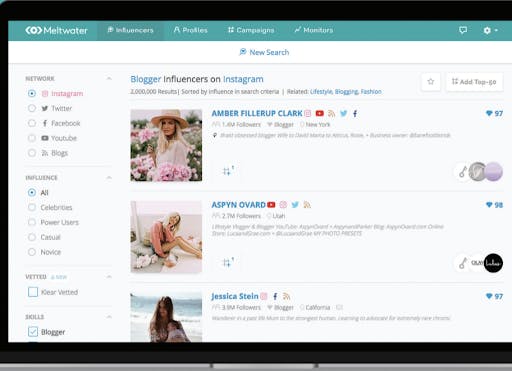This screenshot has width=512, height=371.
Task: Select the Youtube network radio button
Action: coord(32,138)
